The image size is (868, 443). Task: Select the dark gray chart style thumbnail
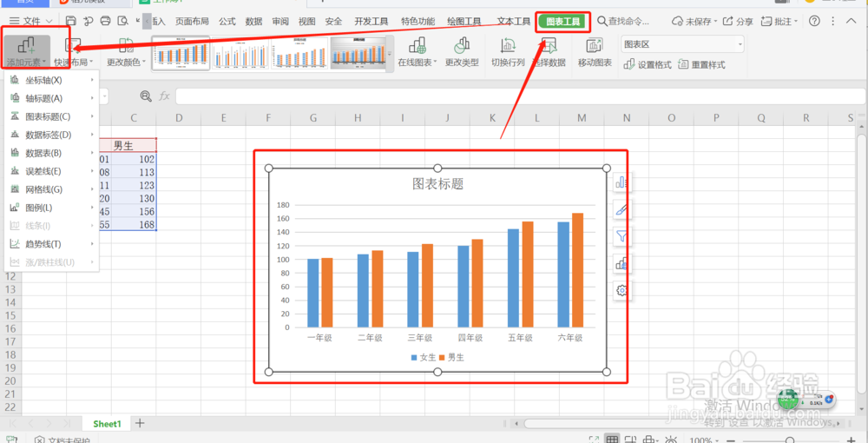[358, 53]
